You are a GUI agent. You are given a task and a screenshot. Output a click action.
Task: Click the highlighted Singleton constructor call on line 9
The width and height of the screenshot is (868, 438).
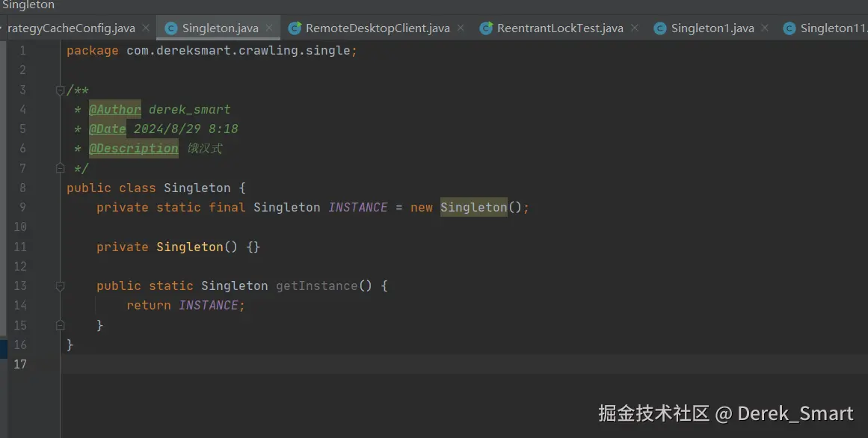473,207
